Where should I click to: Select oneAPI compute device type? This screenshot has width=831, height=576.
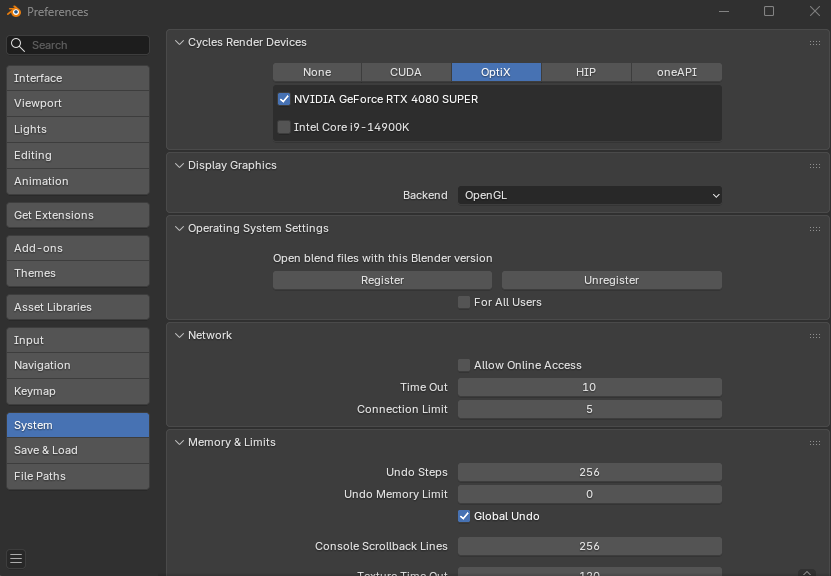(677, 72)
